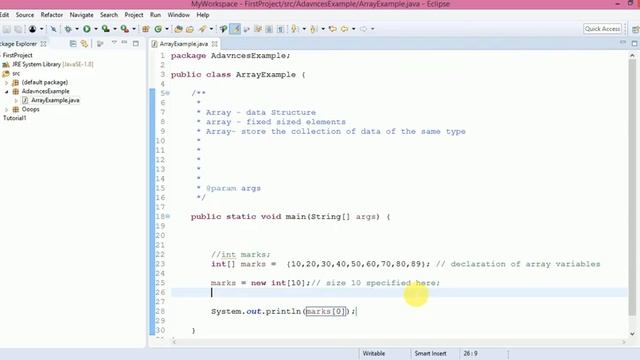Click the Coverage run toolbar icon
This screenshot has height=360, width=640.
point(105,29)
